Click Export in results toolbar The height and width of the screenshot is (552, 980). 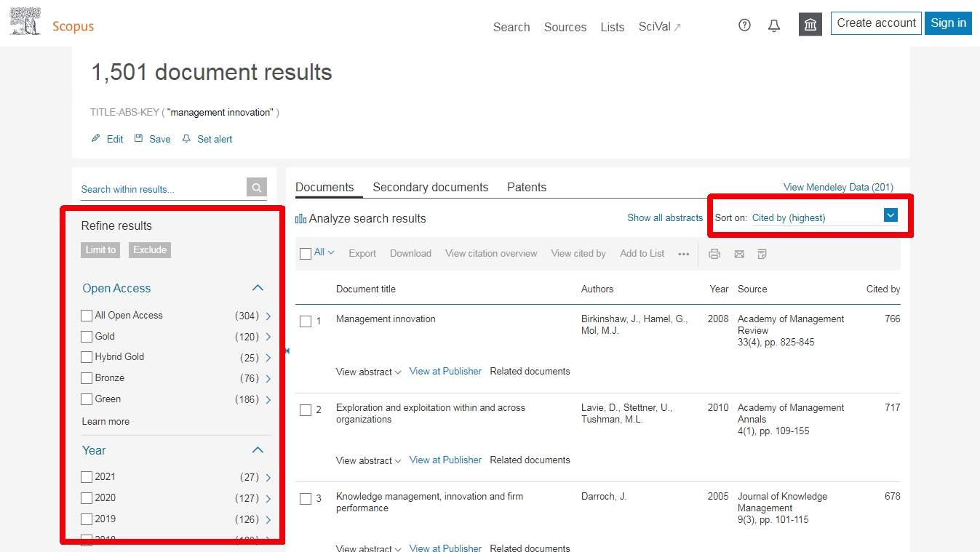[x=362, y=254]
